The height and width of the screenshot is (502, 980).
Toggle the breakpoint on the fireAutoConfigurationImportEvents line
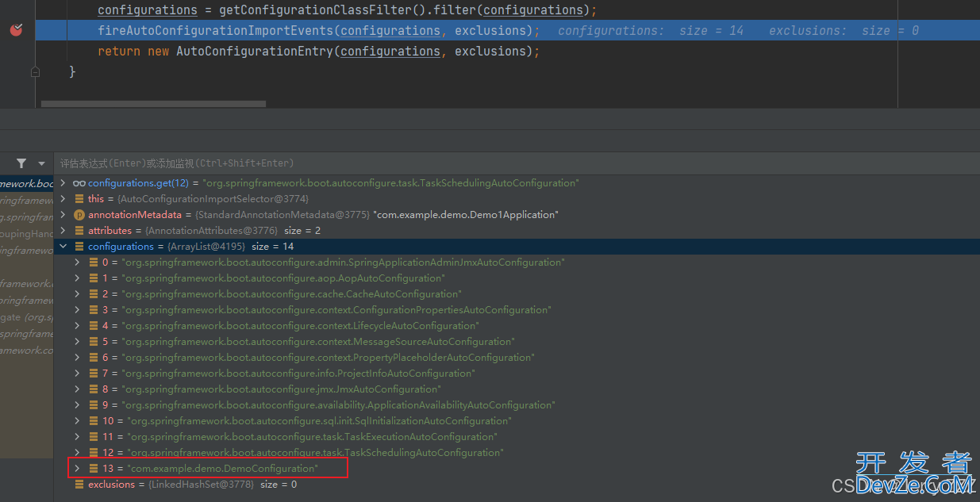(x=16, y=30)
